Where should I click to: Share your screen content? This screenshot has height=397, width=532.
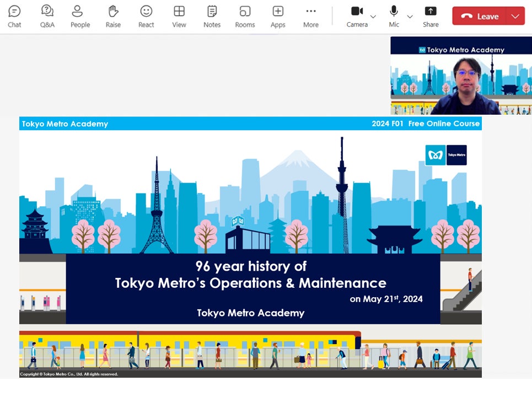[x=431, y=17]
